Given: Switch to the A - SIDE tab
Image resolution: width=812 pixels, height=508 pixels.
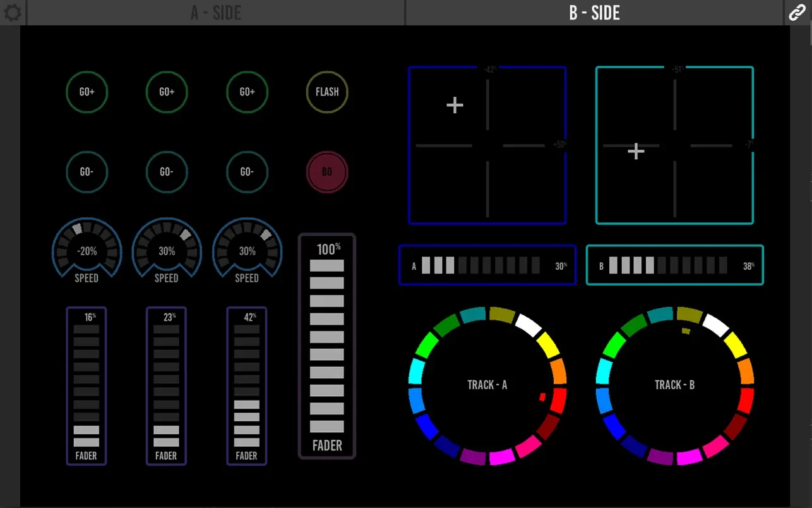Looking at the screenshot, I should [x=216, y=13].
